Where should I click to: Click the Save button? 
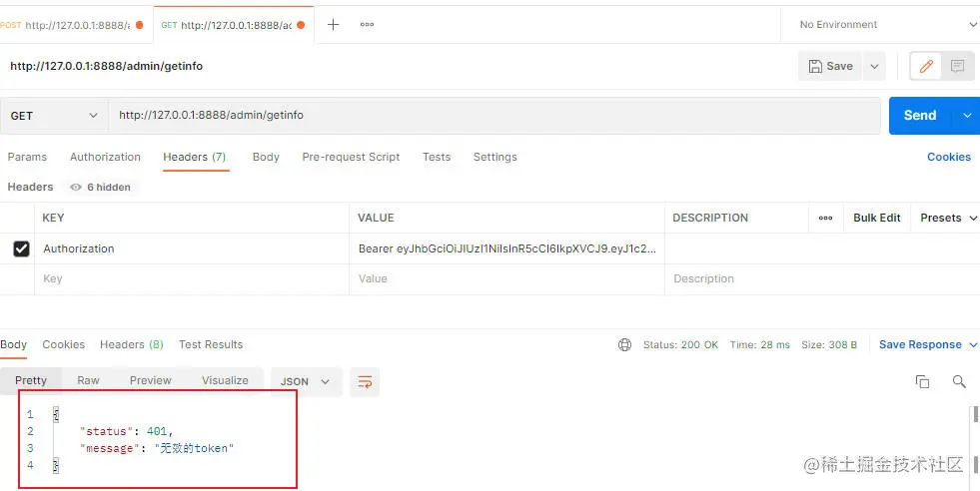[830, 66]
